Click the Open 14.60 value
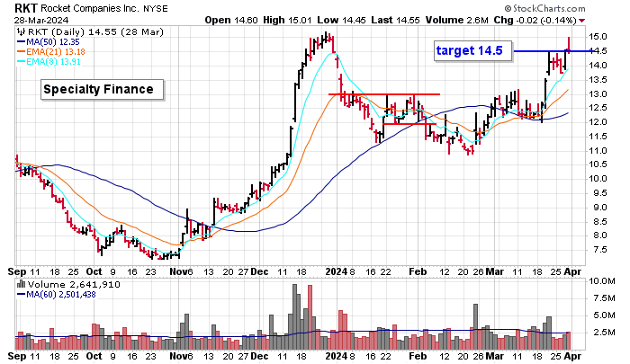The height and width of the screenshot is (364, 630). [231, 20]
